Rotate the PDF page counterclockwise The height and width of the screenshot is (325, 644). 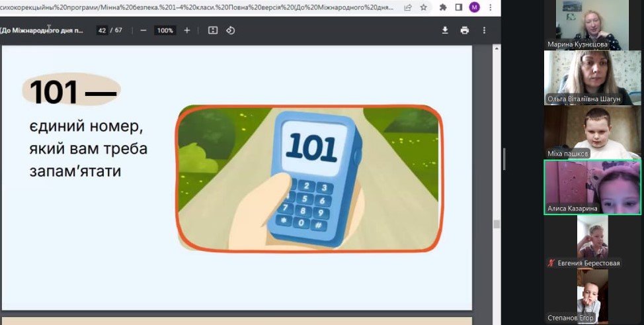click(231, 30)
